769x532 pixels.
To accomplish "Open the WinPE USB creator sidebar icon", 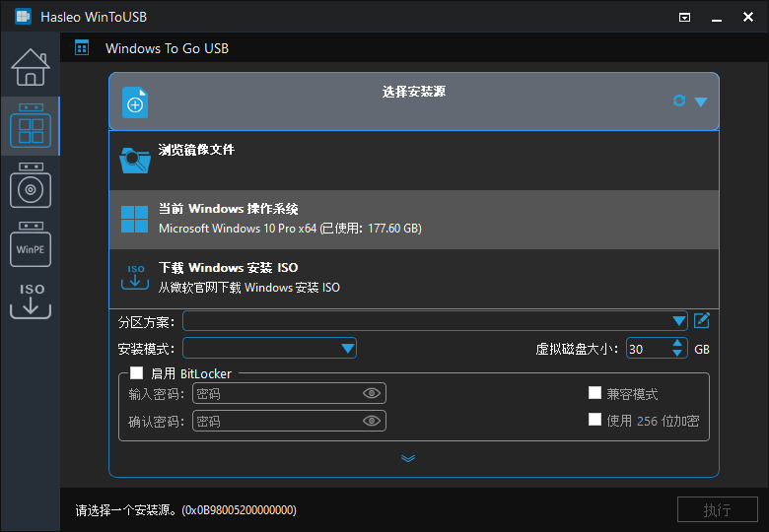I will pyautogui.click(x=31, y=244).
